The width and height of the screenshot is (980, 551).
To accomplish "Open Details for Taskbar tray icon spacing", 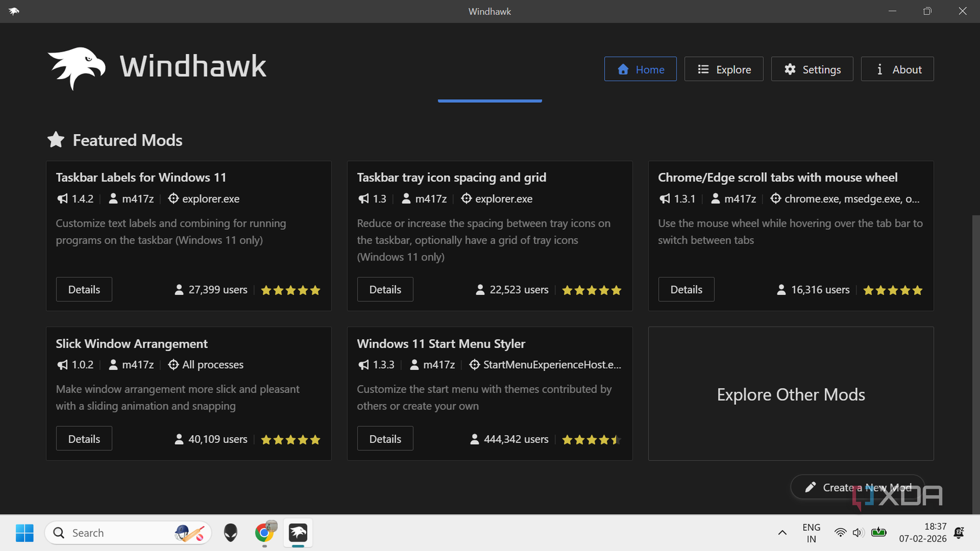I will pos(385,289).
